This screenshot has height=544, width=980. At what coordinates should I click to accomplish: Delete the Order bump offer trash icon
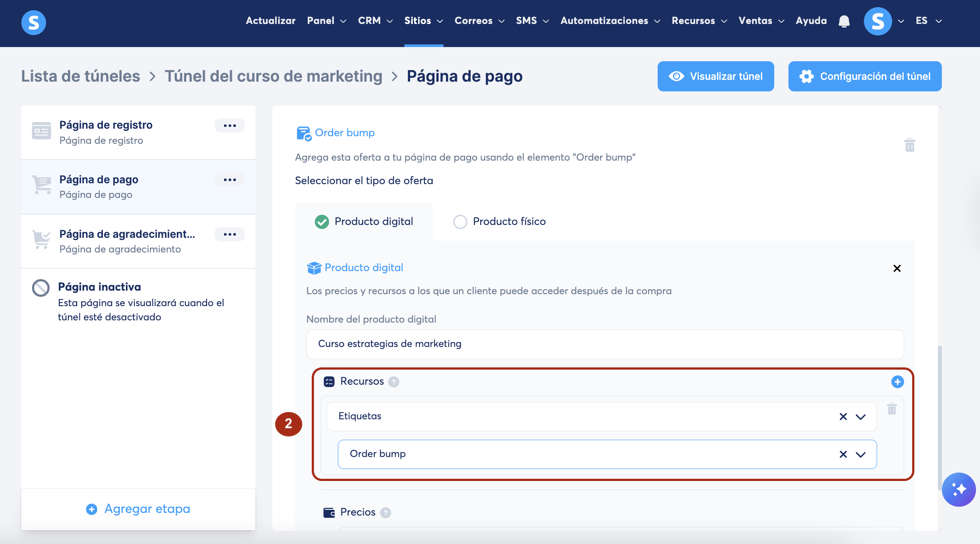tap(909, 145)
